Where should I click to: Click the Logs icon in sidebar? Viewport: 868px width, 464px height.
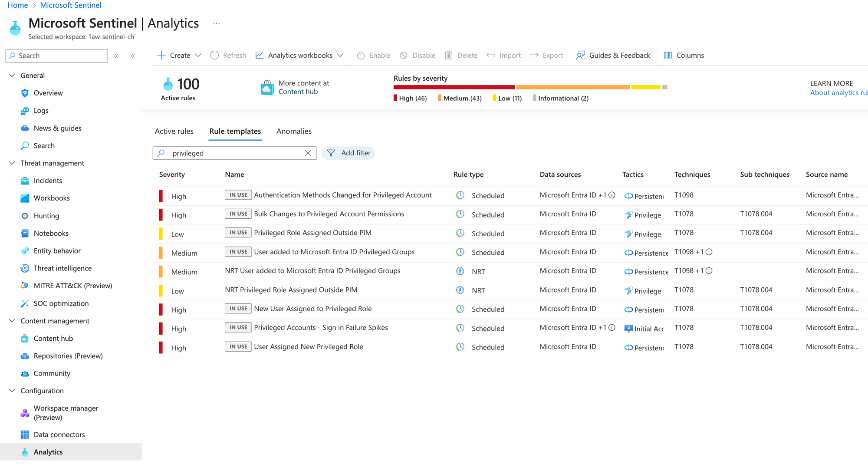tap(25, 111)
